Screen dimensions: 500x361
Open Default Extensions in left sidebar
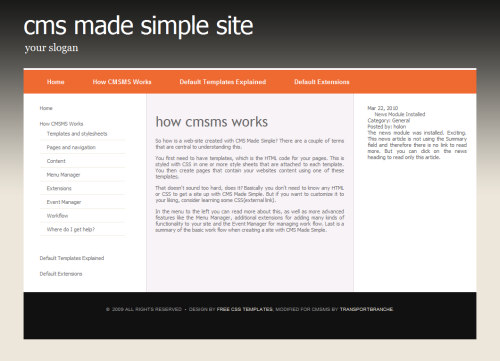61,274
